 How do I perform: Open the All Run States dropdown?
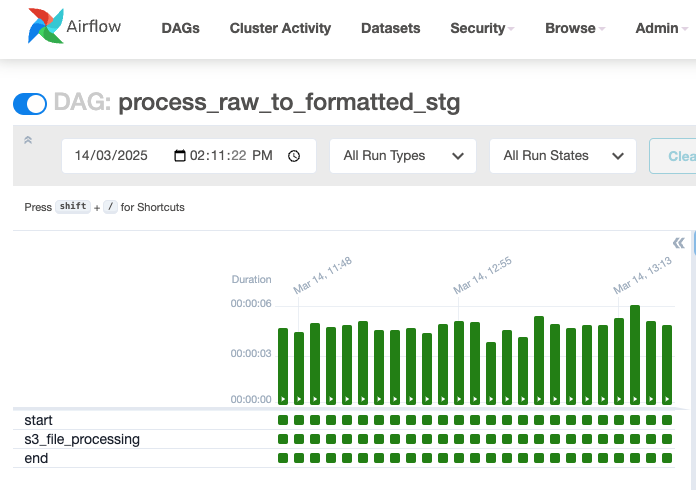[562, 156]
